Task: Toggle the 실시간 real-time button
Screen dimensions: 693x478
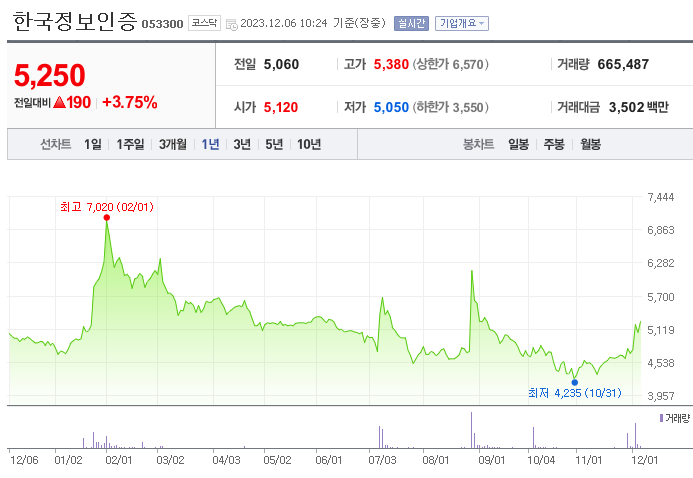Action: (411, 23)
